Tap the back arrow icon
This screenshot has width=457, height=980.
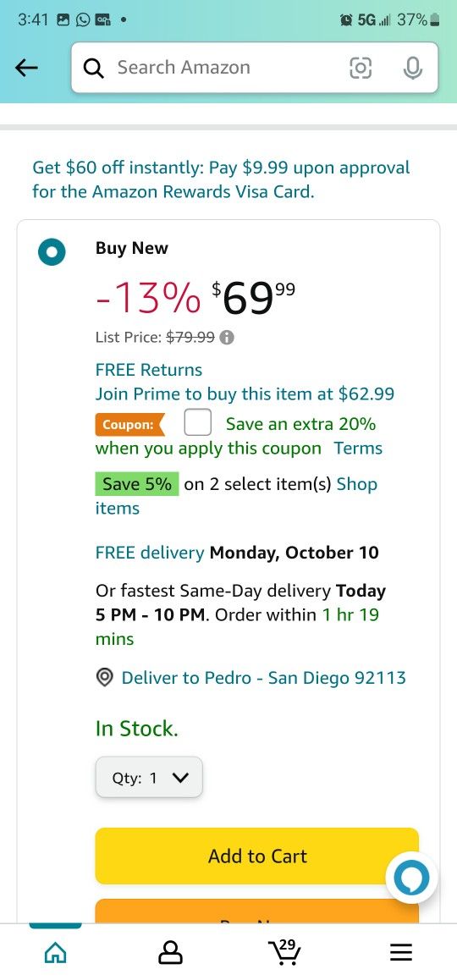click(27, 68)
